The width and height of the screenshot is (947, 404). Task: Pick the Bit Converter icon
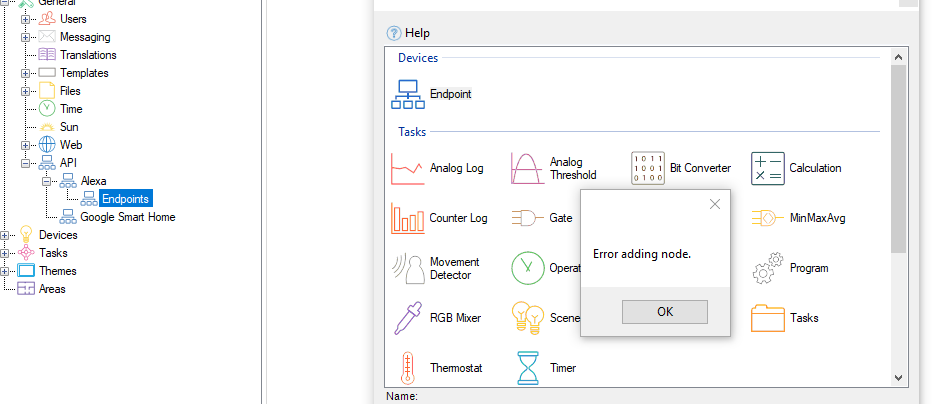point(647,168)
